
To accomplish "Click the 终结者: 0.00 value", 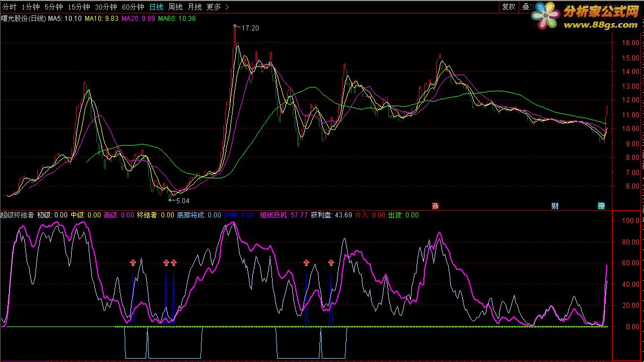I will click(x=155, y=215).
